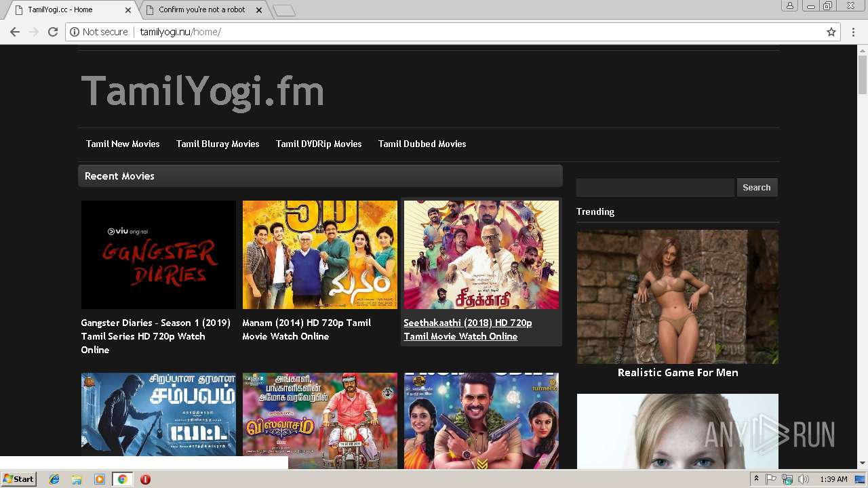Open a new tab button

pos(283,10)
